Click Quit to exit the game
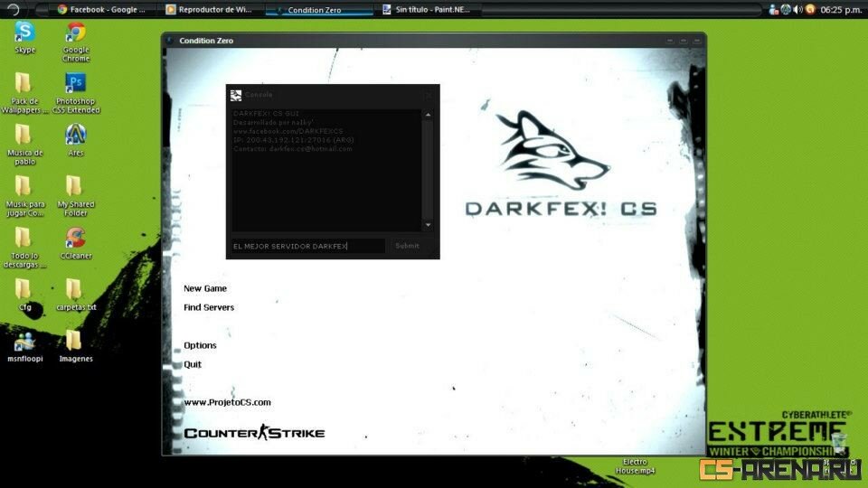 click(x=193, y=364)
